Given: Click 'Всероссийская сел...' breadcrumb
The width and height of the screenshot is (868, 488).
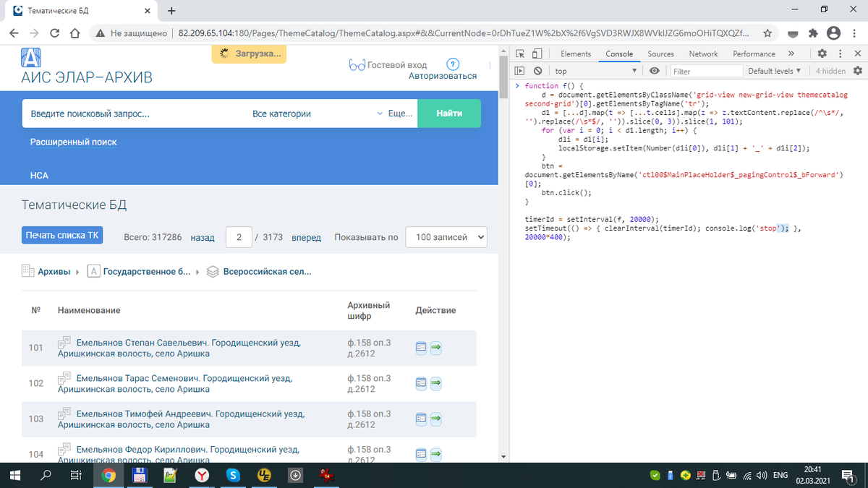Looking at the screenshot, I should [268, 272].
